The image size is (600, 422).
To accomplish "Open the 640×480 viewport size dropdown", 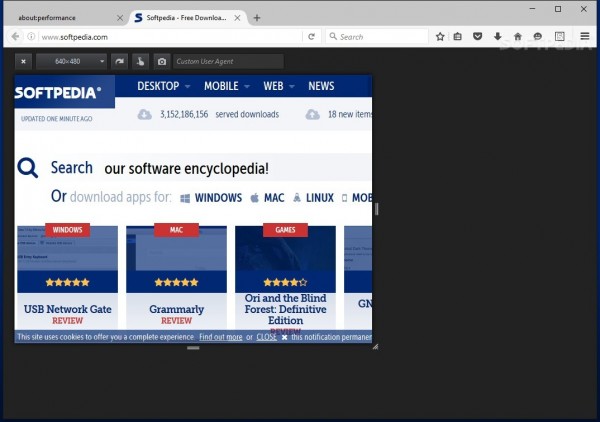I will click(x=71, y=61).
